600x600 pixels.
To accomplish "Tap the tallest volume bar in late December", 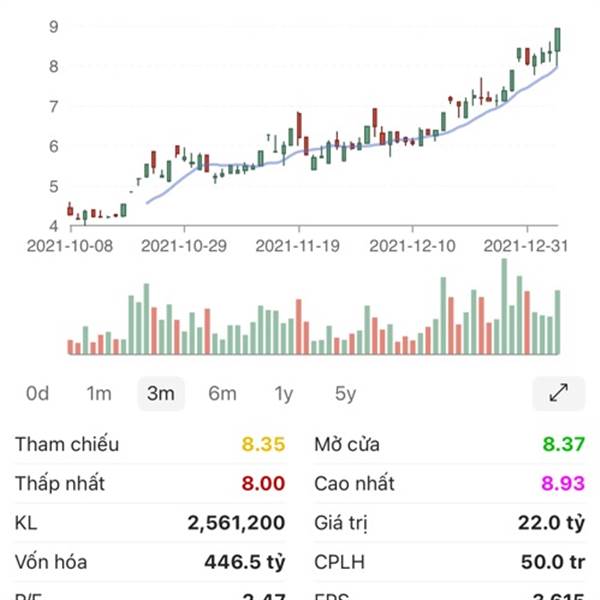I will coord(504,307).
